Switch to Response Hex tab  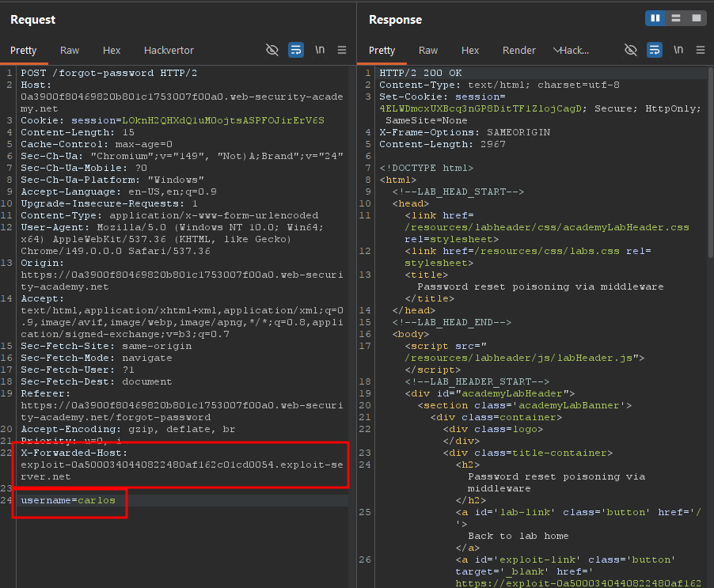[470, 51]
